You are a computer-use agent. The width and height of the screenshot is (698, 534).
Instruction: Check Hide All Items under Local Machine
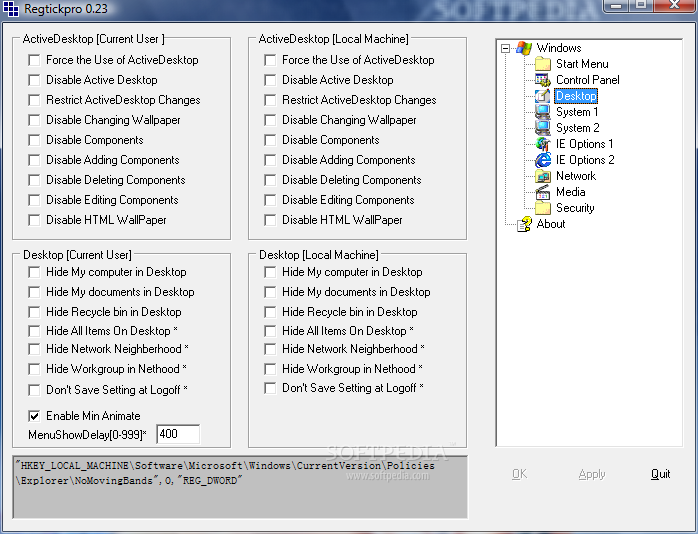270,331
